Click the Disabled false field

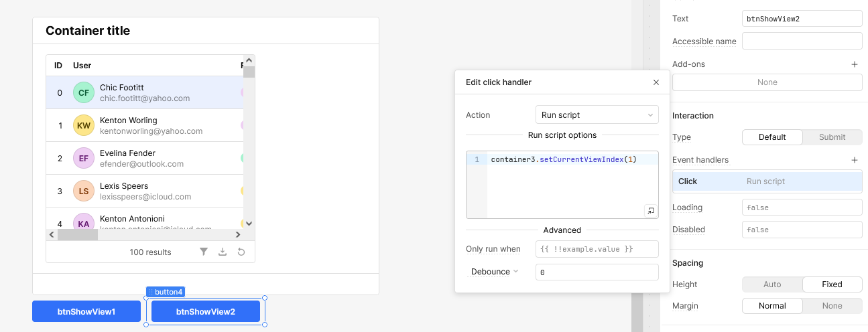(802, 230)
